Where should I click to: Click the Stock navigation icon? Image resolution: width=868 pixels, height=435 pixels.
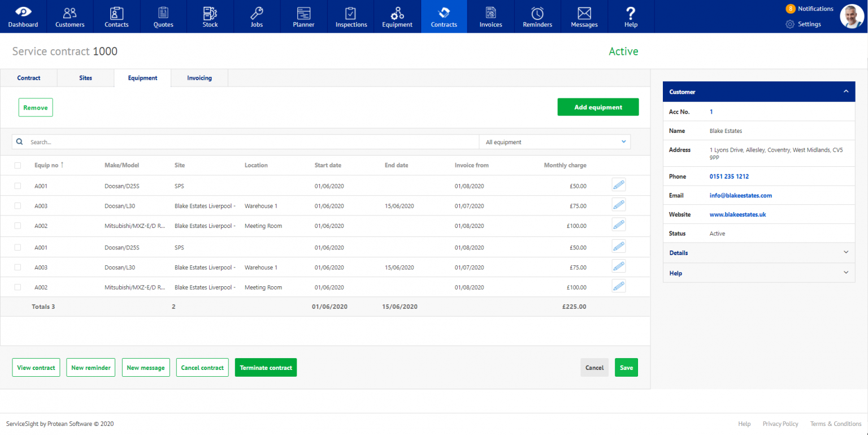(x=210, y=16)
